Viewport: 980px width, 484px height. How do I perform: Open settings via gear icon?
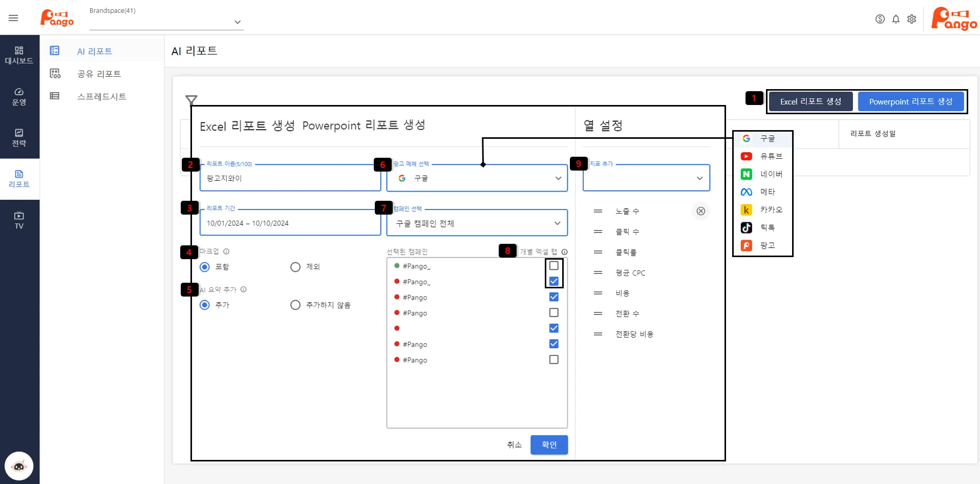click(x=911, y=19)
